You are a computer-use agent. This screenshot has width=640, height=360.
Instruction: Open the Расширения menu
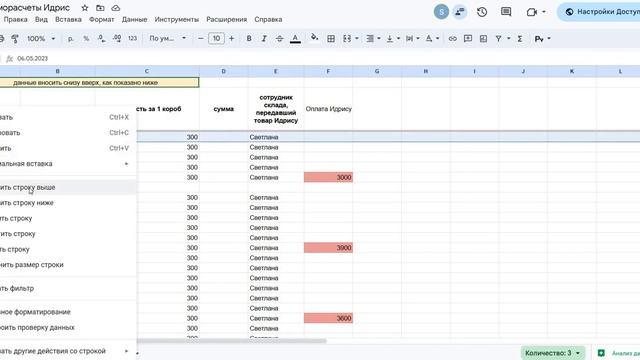[x=227, y=19]
